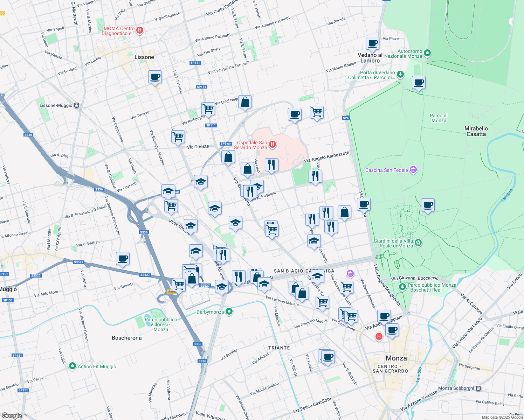Click the Lissone town label
This screenshot has width=524, height=420.
pyautogui.click(x=145, y=57)
